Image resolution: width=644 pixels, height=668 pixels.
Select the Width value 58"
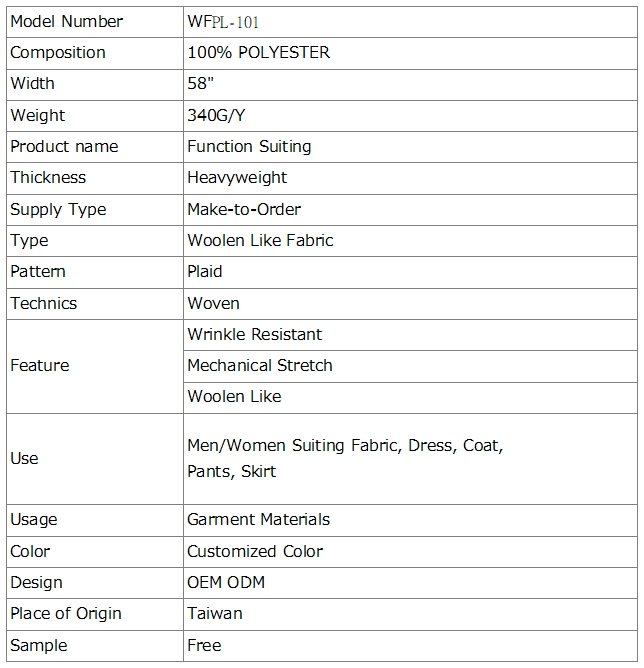[201, 84]
